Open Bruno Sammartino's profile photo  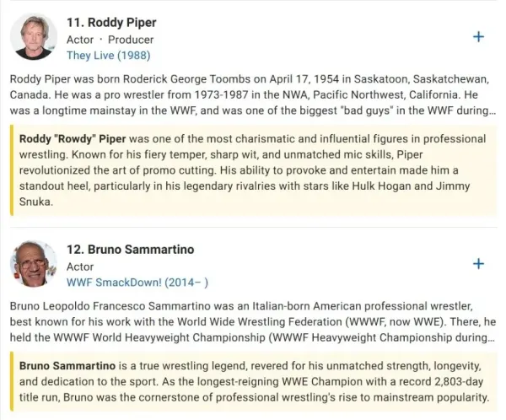click(x=34, y=264)
